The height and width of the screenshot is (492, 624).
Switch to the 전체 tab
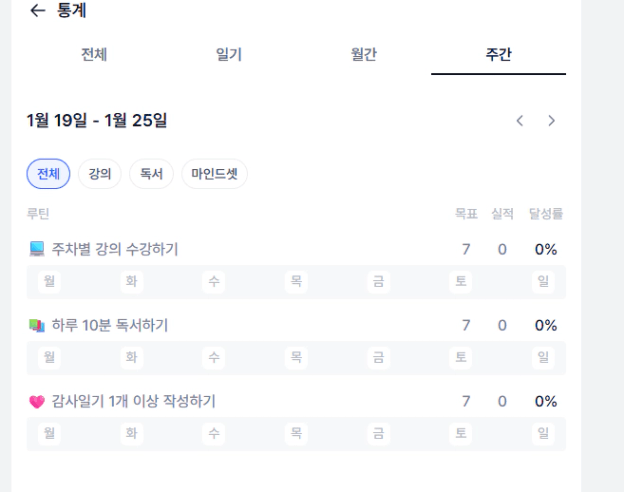[x=94, y=55]
